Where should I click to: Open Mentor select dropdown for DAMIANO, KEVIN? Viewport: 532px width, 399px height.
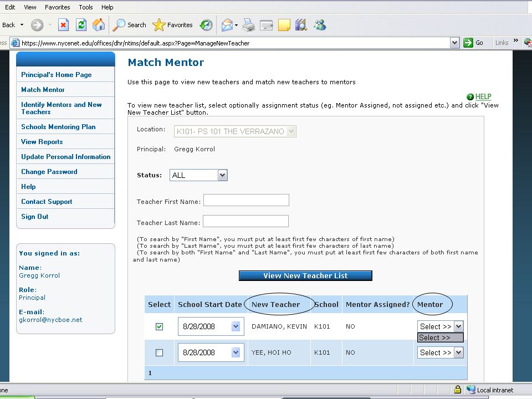click(458, 326)
